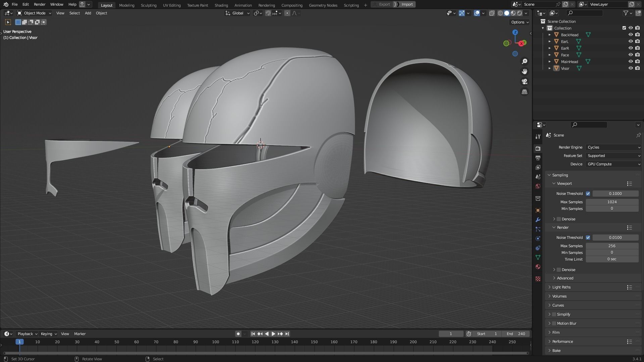Toggle proportional editing icon
The width and height of the screenshot is (644, 362).
[x=287, y=13]
